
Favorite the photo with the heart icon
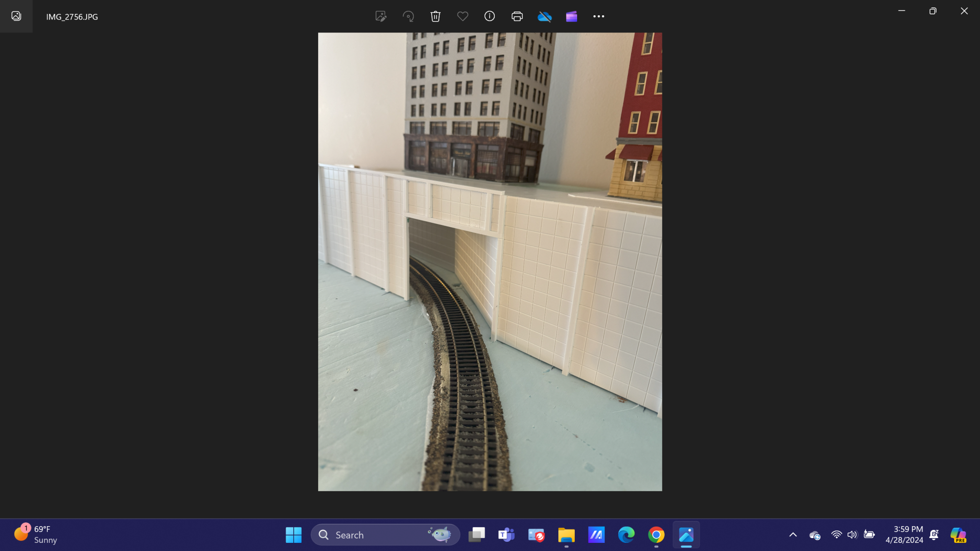[463, 16]
